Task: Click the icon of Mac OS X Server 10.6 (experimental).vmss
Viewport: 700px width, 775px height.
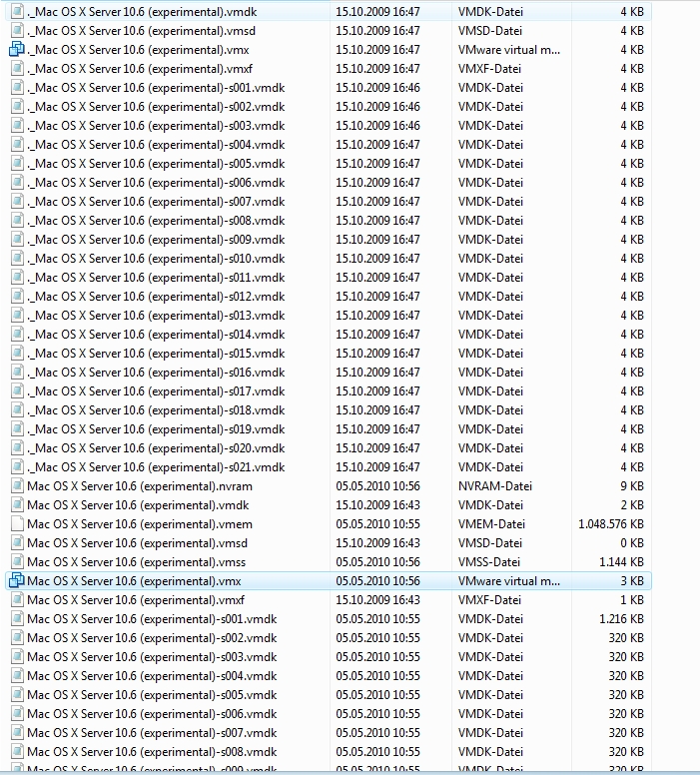Action: click(x=17, y=562)
